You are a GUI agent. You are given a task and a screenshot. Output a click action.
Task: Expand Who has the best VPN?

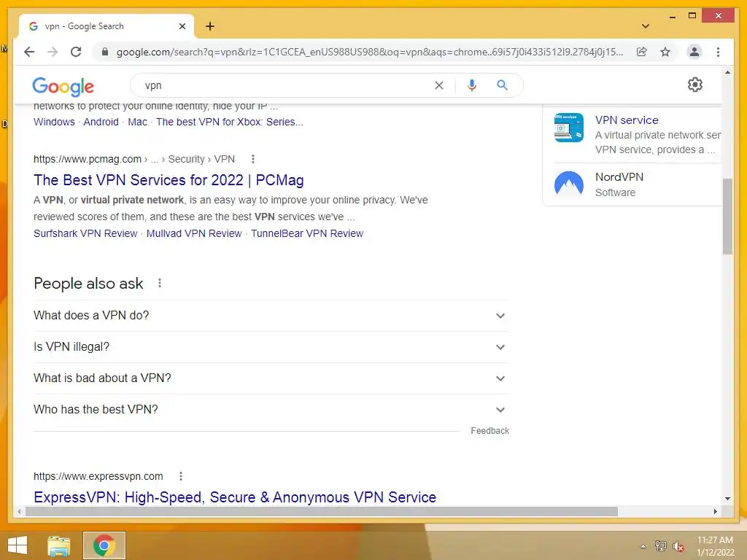(x=271, y=410)
